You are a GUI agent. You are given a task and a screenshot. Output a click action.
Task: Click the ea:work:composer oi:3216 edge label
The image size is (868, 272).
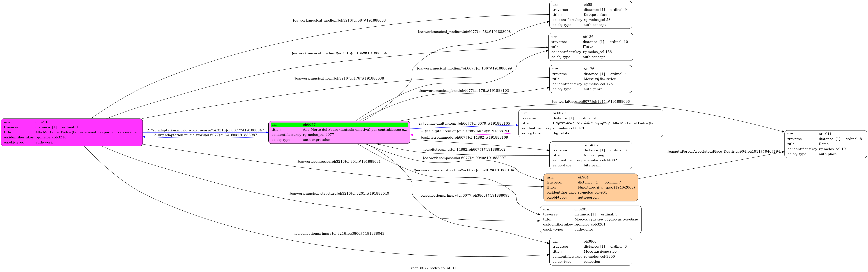coord(339,162)
